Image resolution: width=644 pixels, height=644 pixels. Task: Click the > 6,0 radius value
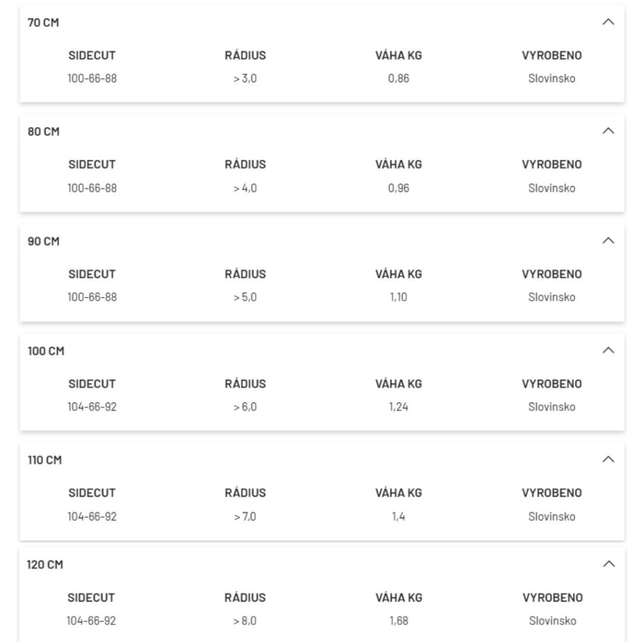(x=245, y=408)
